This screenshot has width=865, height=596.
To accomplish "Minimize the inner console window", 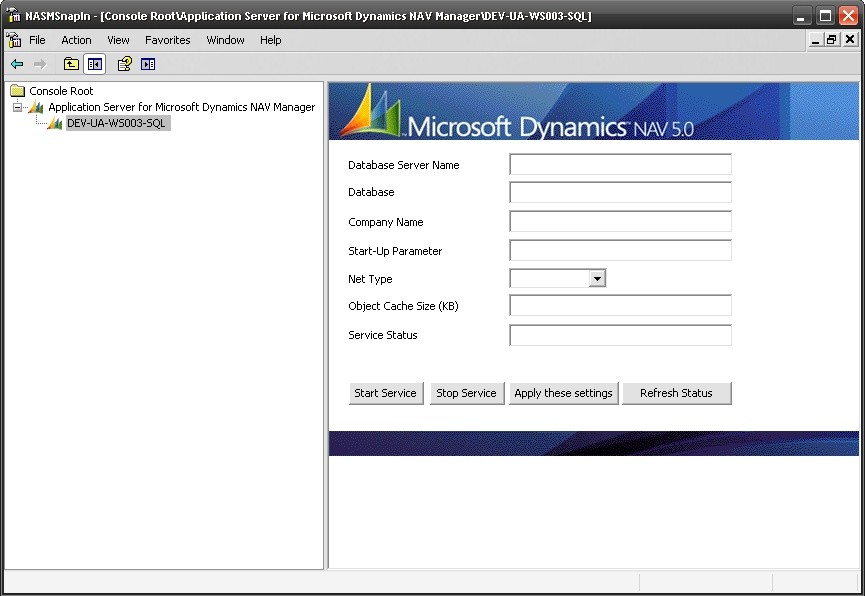I will coord(815,40).
